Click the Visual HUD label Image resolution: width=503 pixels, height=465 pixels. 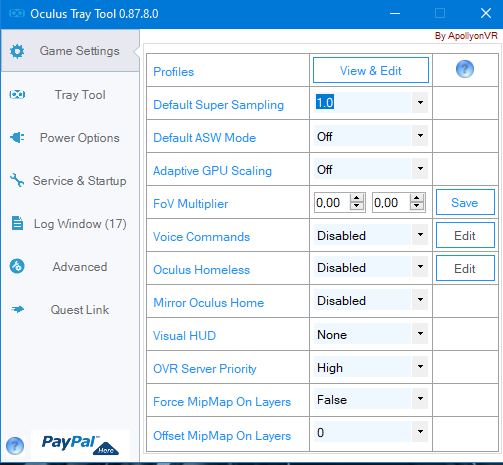coord(184,336)
